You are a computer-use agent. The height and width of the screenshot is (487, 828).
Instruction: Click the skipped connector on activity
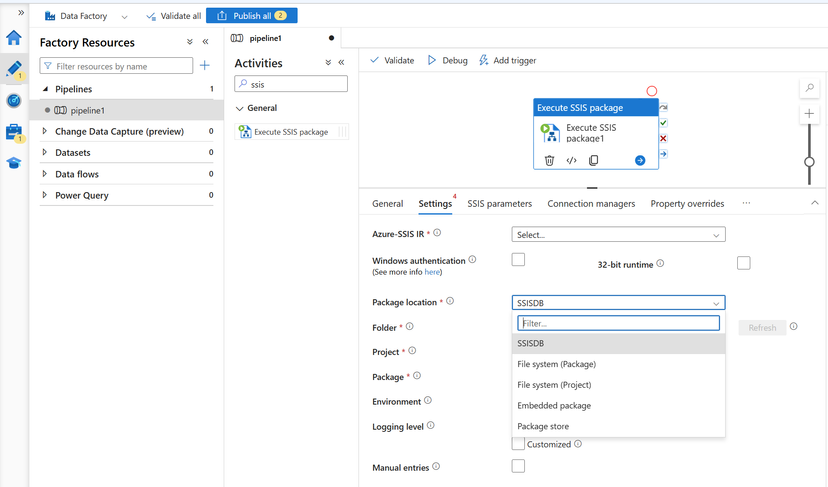[663, 107]
